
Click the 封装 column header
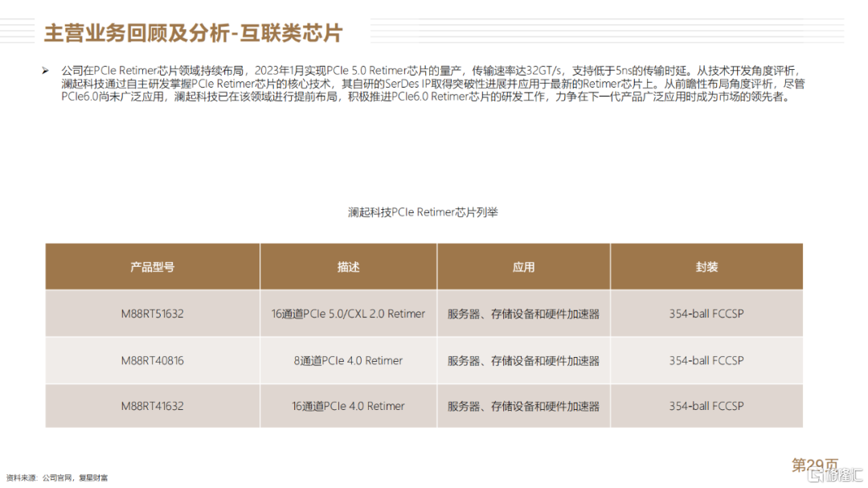click(706, 267)
